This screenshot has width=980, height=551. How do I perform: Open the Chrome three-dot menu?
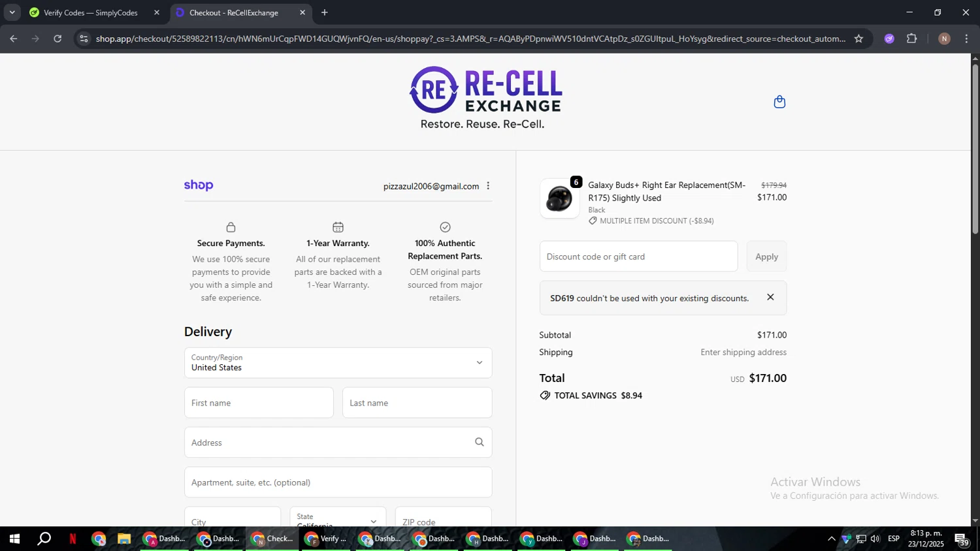[x=966, y=39]
